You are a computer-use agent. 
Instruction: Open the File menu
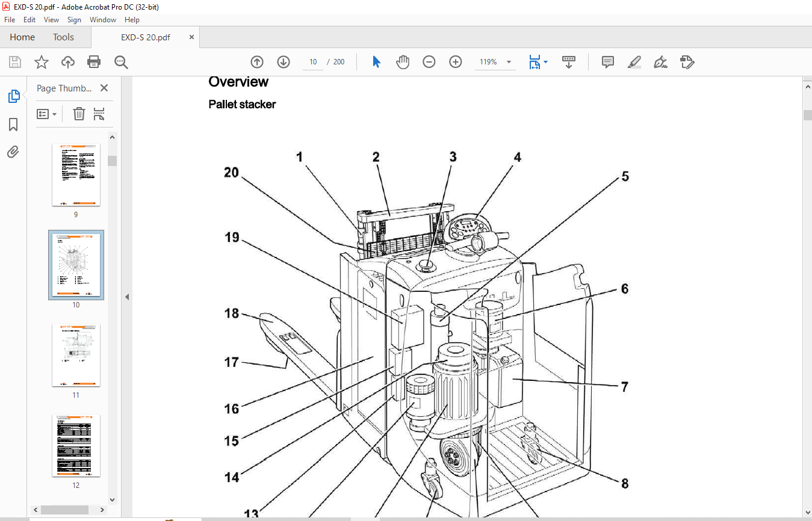coord(10,20)
